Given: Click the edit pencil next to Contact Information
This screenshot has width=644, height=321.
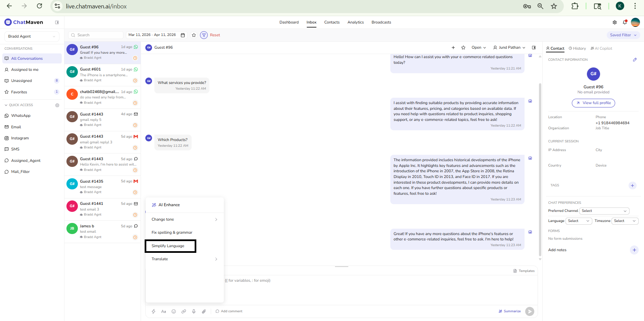Looking at the screenshot, I should [635, 59].
